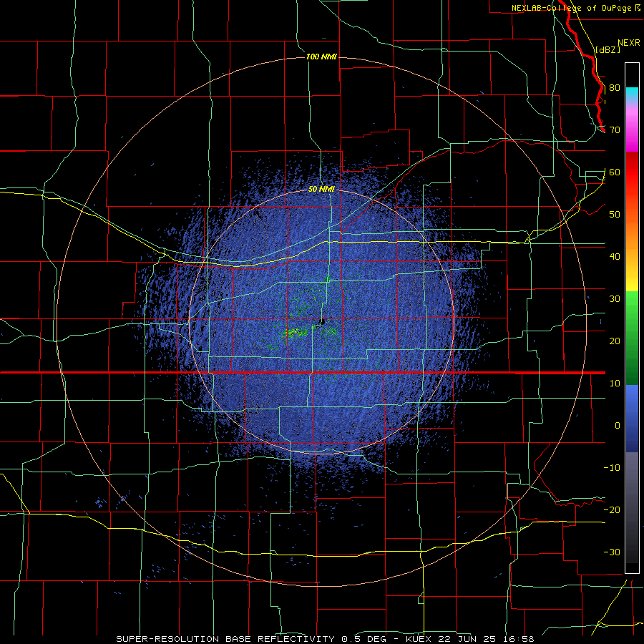Click the black radar site dot at the center
Screen dimensions: 644x644
[322, 321]
